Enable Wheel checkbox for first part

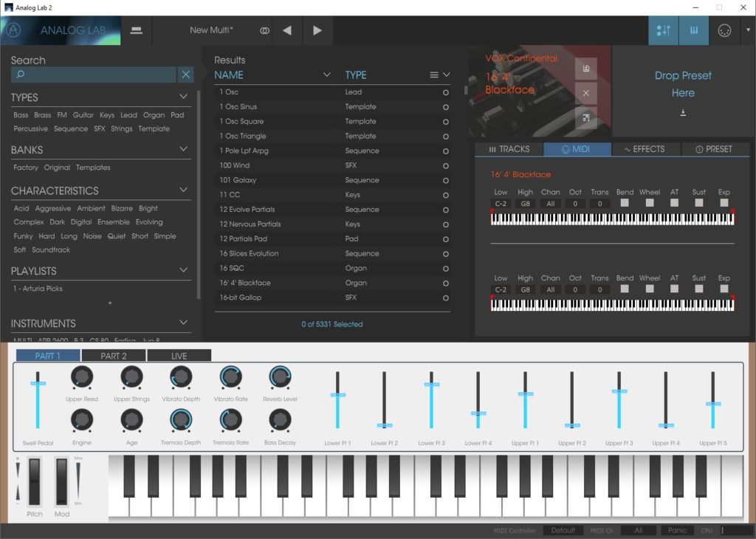tap(650, 203)
